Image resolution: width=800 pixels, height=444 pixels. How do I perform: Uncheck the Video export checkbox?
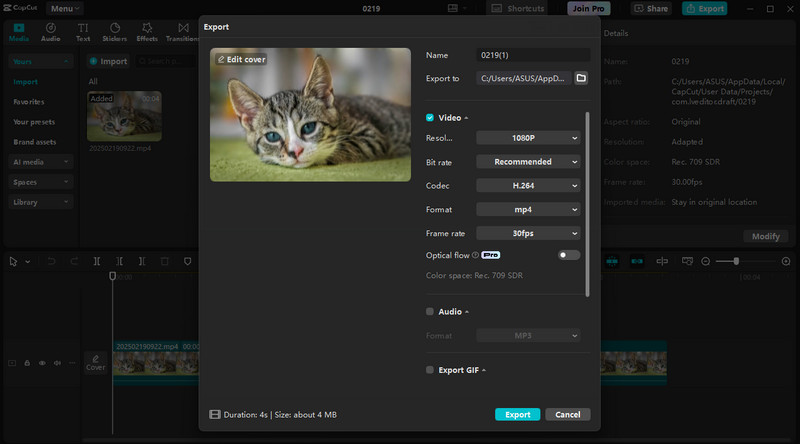pos(430,118)
